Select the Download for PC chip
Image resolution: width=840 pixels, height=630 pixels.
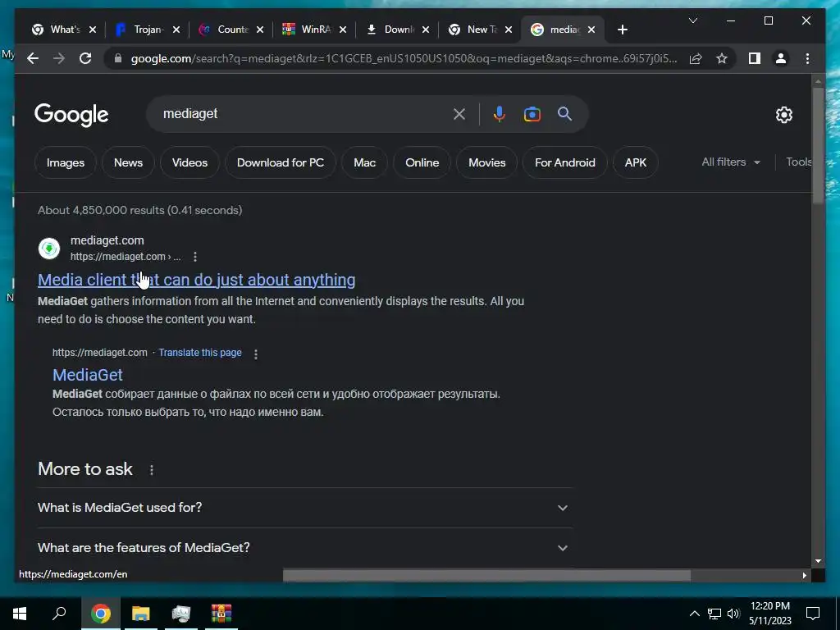point(281,162)
